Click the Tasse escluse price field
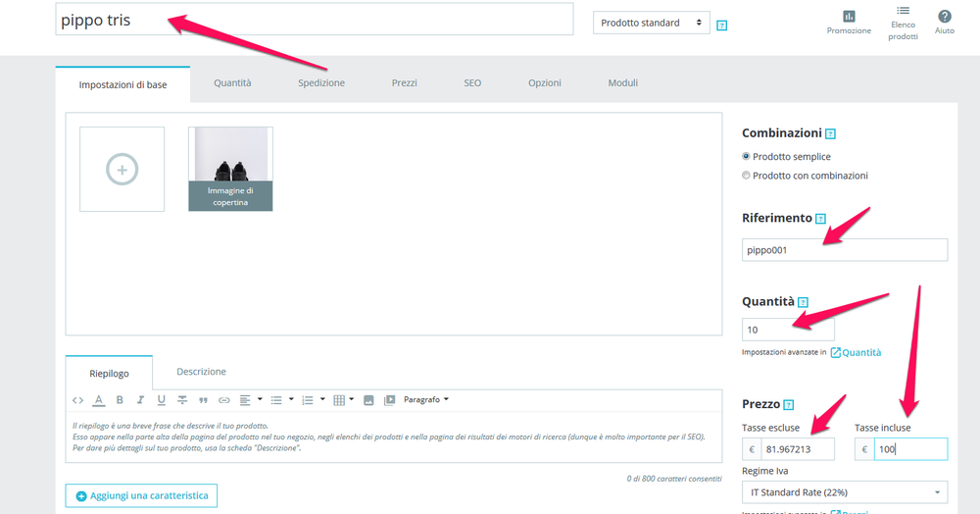This screenshot has height=514, width=980. [798, 449]
